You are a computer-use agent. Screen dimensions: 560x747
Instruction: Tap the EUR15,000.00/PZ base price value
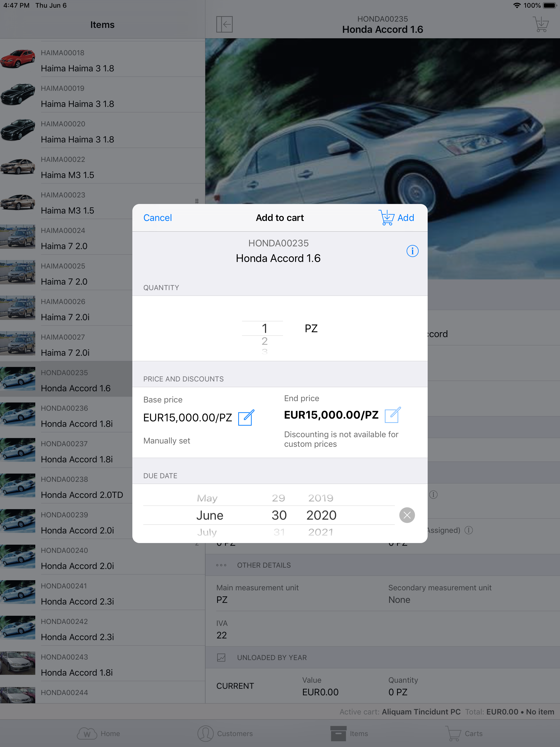tap(188, 418)
